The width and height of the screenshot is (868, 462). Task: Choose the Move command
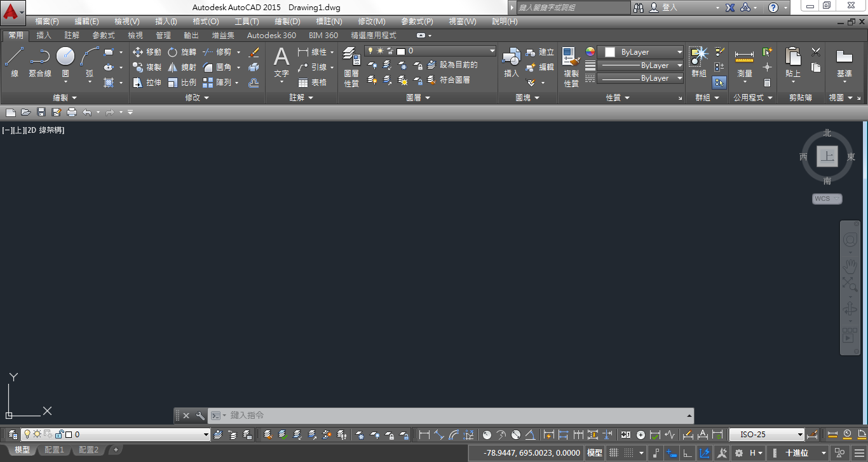click(x=146, y=51)
